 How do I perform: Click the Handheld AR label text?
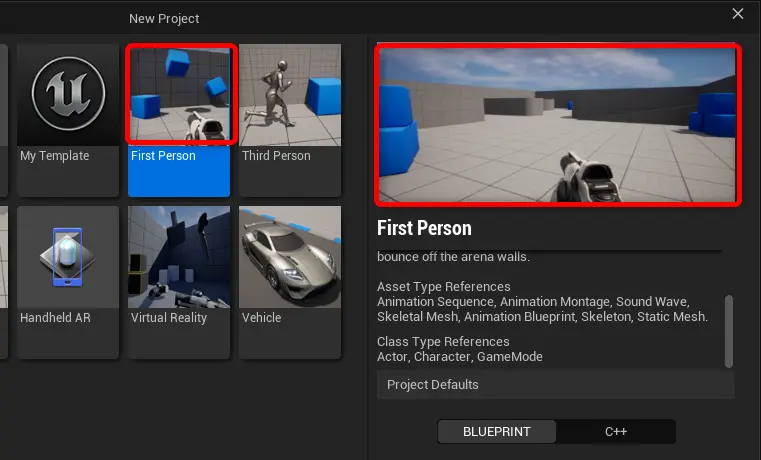point(55,318)
